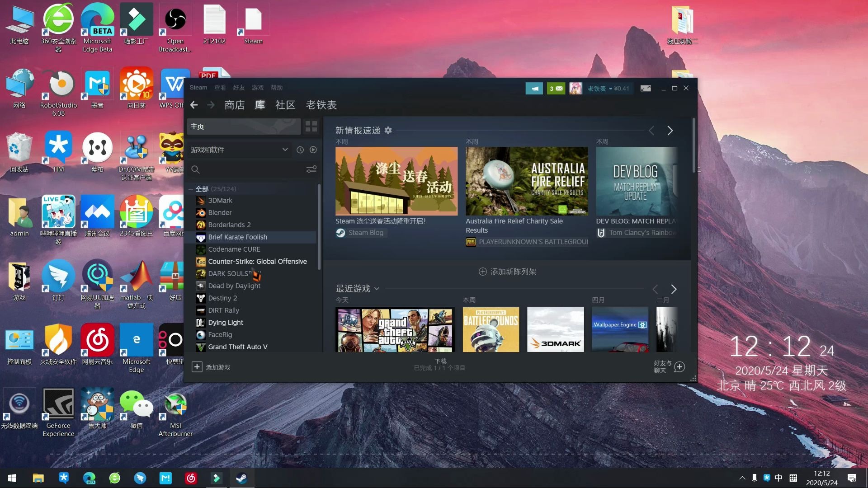The height and width of the screenshot is (488, 868).
Task: Open Grand Theft Auto V recent game cover
Action: pyautogui.click(x=395, y=329)
